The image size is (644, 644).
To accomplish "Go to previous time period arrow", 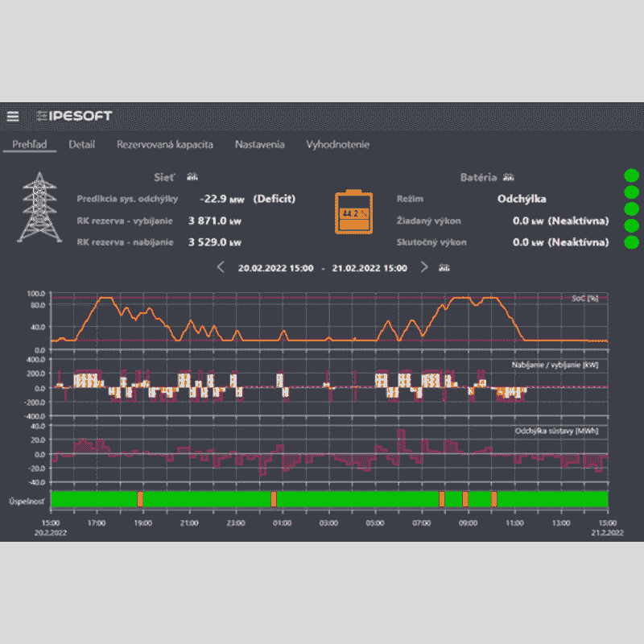I will tap(221, 267).
